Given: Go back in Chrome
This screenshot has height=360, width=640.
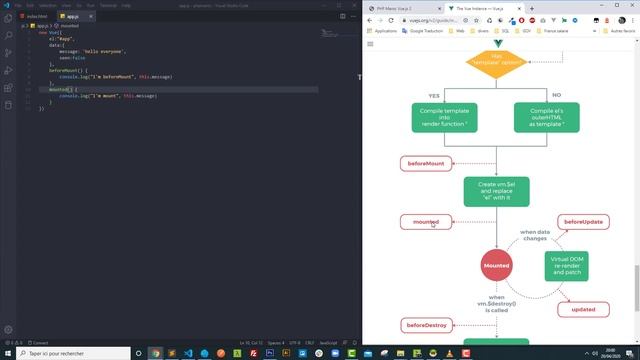Looking at the screenshot, I should (x=370, y=20).
